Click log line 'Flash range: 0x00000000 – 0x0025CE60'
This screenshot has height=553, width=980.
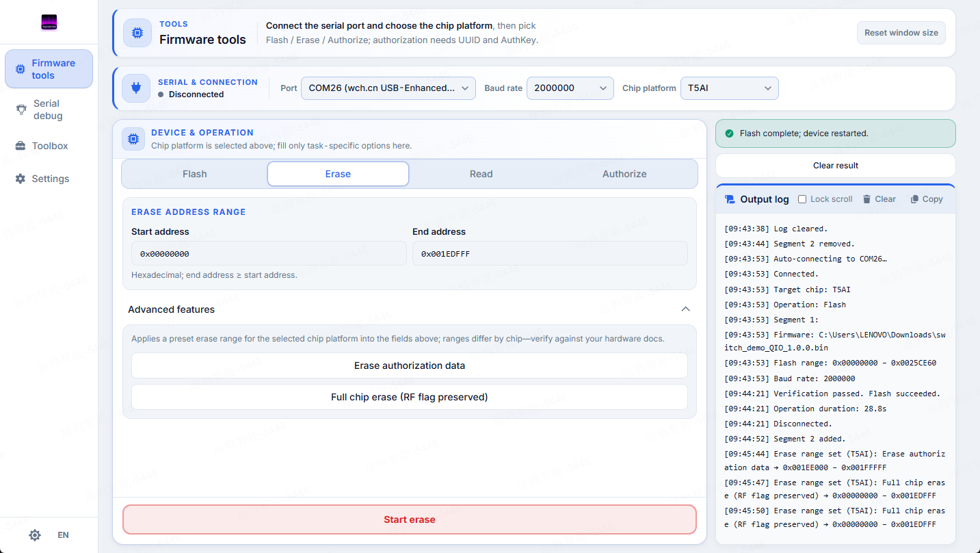(x=830, y=363)
